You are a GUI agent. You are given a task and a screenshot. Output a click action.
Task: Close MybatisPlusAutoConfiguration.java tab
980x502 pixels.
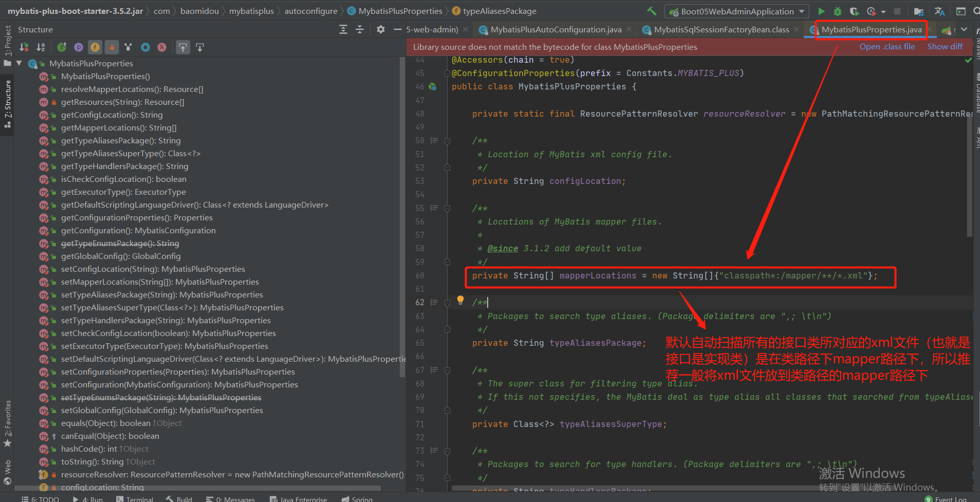pos(628,30)
